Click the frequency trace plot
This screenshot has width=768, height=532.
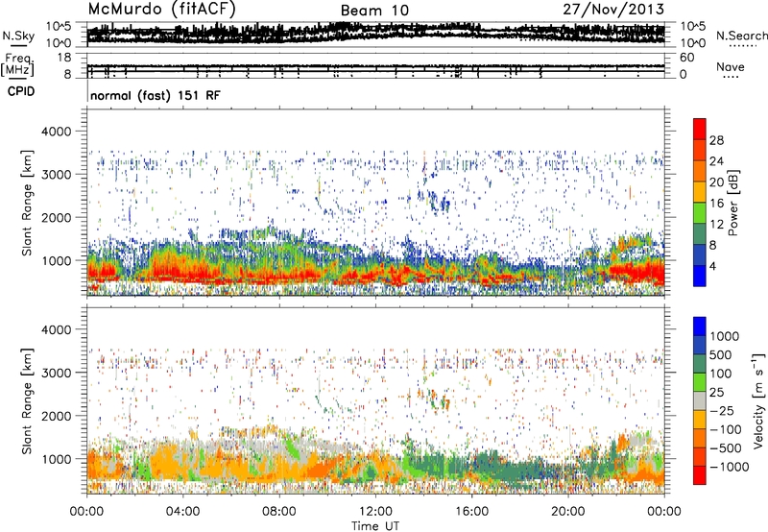(375, 66)
